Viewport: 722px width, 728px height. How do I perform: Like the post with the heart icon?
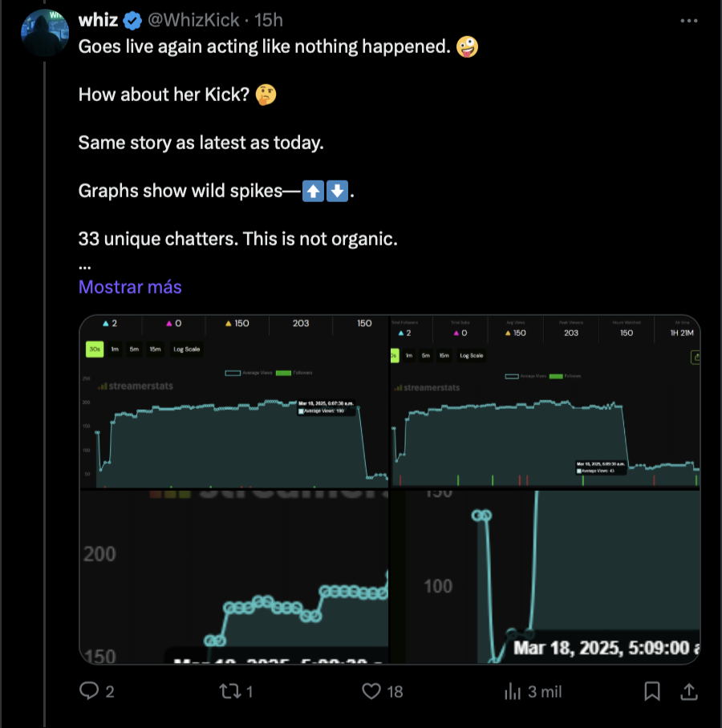[371, 690]
